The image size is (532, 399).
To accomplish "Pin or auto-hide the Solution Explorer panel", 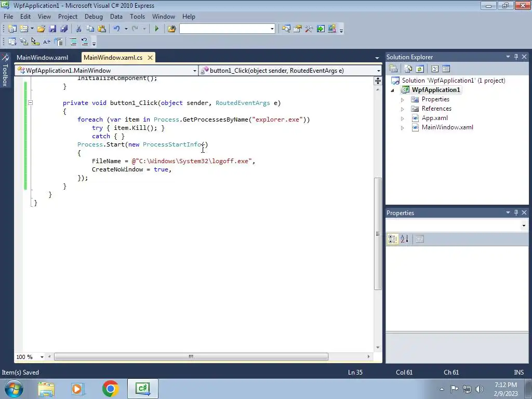I will pyautogui.click(x=516, y=57).
